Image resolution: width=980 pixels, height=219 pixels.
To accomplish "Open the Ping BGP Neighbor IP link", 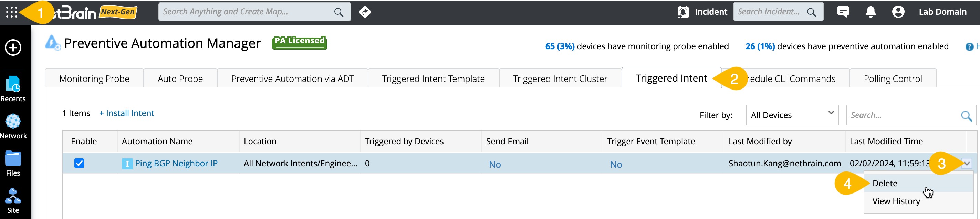I will pos(176,164).
